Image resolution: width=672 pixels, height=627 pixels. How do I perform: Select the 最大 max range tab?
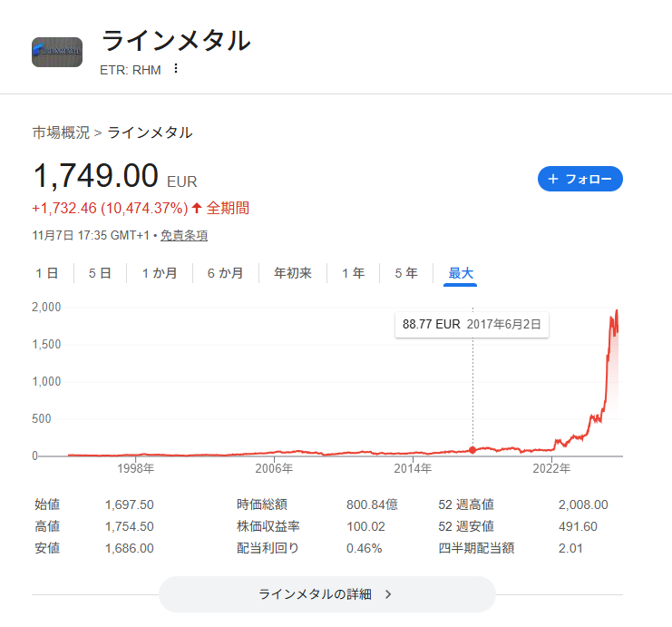click(461, 273)
